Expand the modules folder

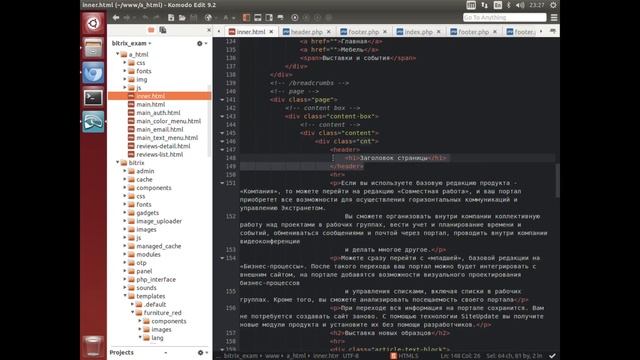[x=125, y=254]
